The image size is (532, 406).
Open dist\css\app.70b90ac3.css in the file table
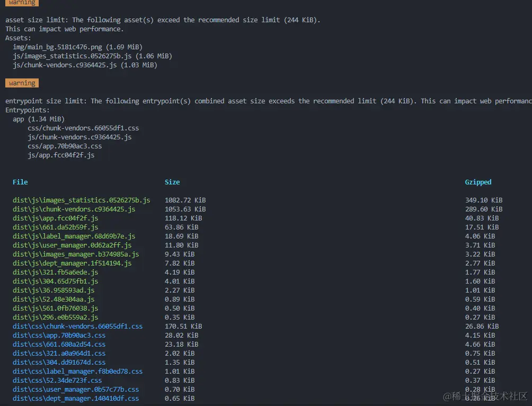coord(59,336)
